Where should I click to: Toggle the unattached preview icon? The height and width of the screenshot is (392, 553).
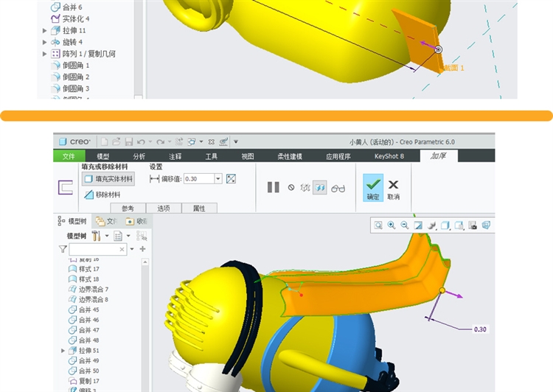click(305, 188)
